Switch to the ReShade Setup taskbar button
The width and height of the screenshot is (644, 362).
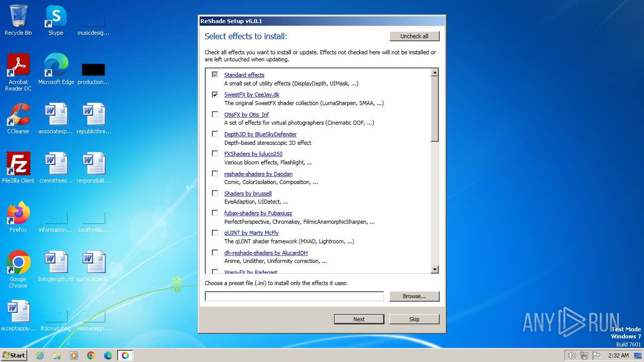point(125,355)
